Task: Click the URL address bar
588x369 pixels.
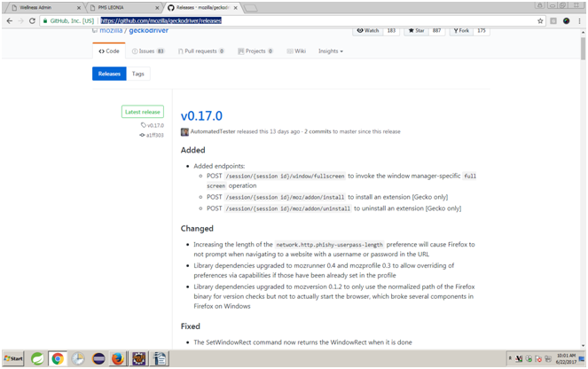Action: (293, 21)
